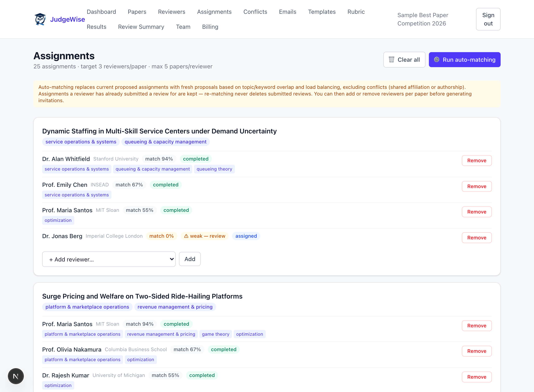Click the gear icon in Run auto-matching

pyautogui.click(x=436, y=60)
